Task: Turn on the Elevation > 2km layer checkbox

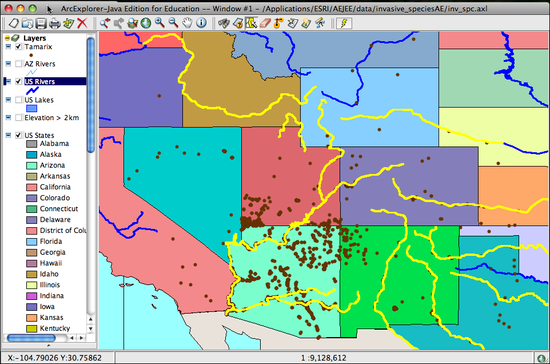Action: tap(19, 118)
